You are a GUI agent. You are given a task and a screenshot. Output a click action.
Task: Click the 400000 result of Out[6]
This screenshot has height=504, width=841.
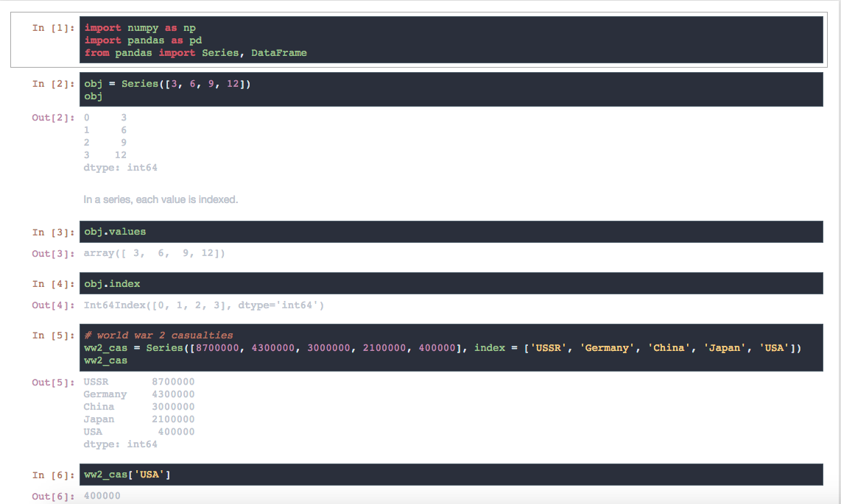click(102, 496)
